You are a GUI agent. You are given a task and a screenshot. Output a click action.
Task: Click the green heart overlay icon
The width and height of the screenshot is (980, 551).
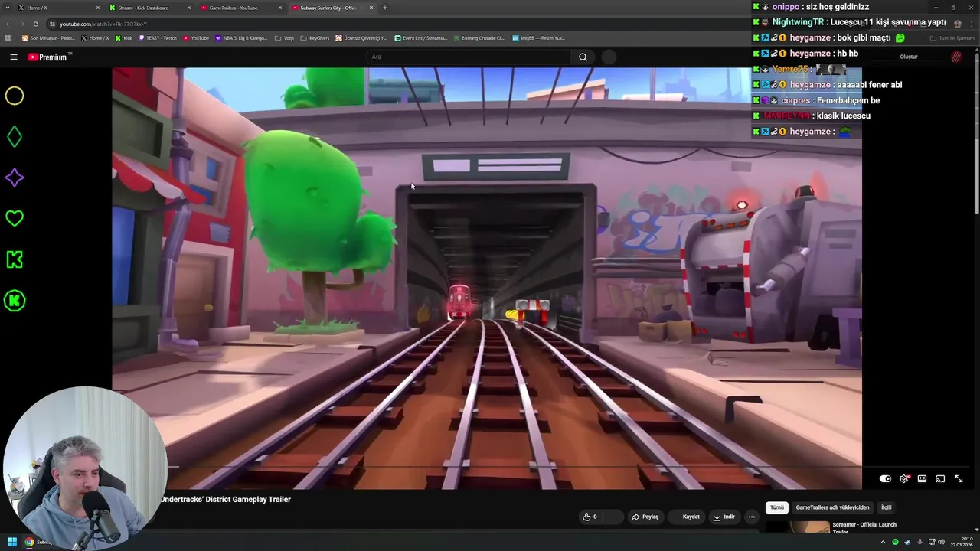[x=15, y=218]
